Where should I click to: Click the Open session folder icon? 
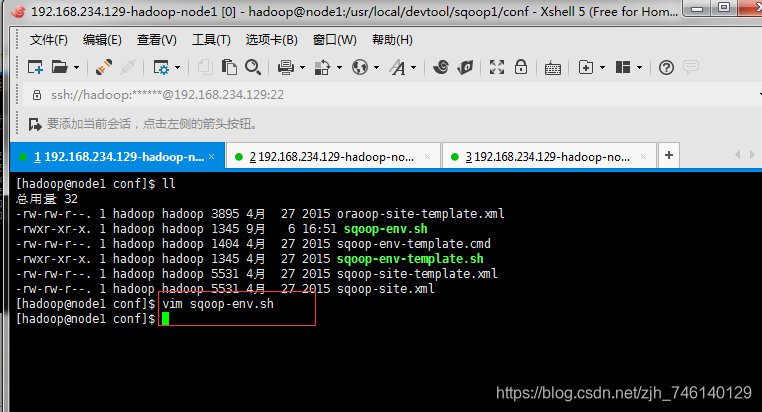tap(60, 67)
